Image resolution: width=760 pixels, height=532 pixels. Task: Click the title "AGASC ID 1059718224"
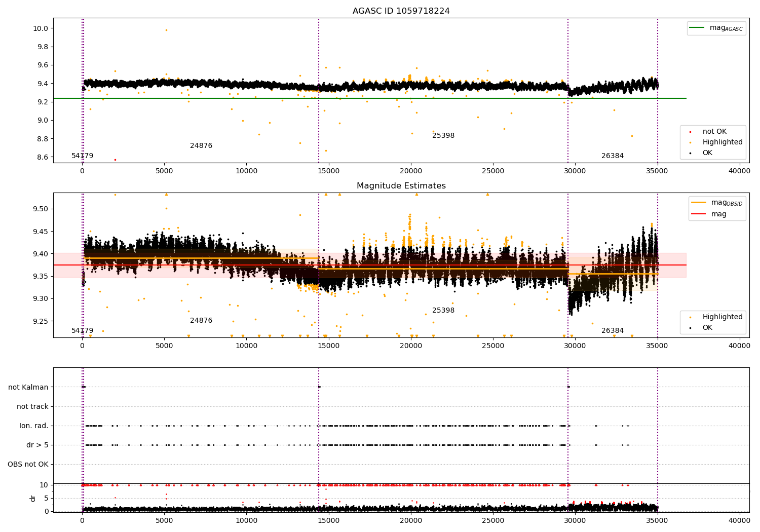click(x=401, y=11)
